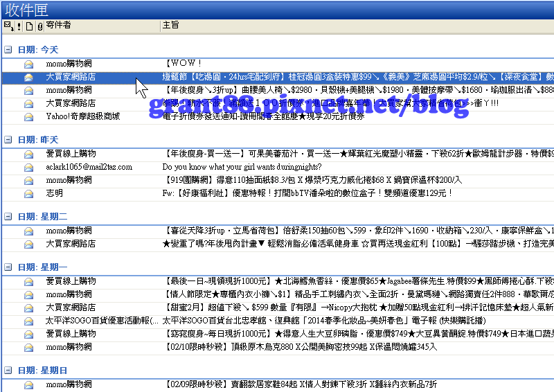Sort messages by 主旨 column header
The height and width of the screenshot is (392, 554).
170,25
